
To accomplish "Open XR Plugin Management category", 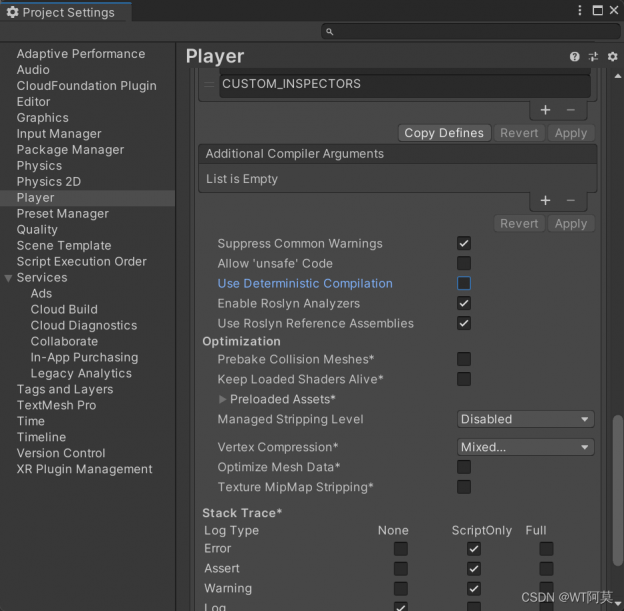I will click(84, 469).
